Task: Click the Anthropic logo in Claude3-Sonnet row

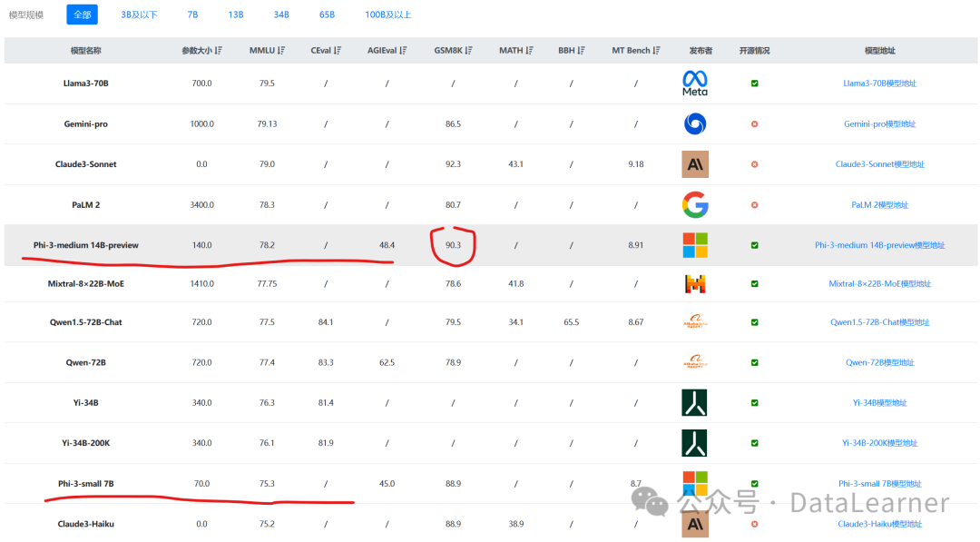Action: (695, 164)
